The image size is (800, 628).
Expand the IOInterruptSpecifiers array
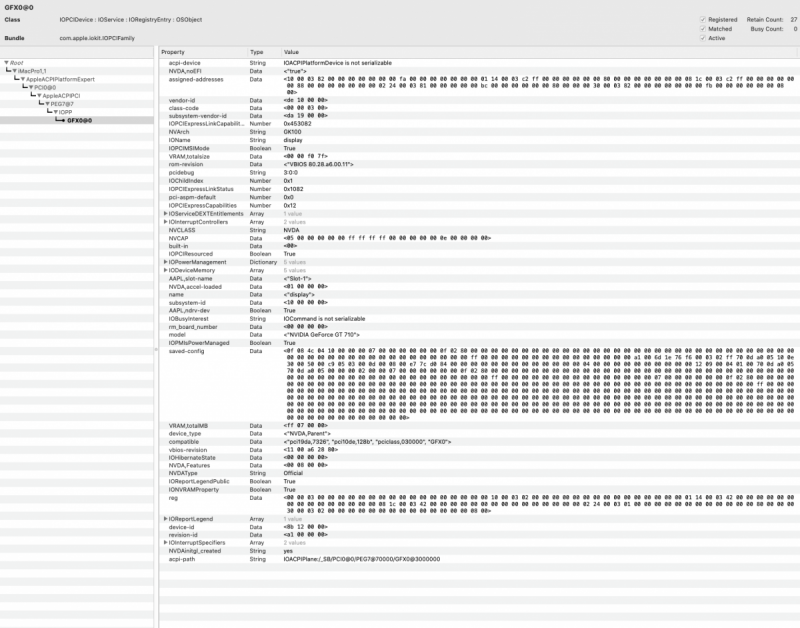164,542
